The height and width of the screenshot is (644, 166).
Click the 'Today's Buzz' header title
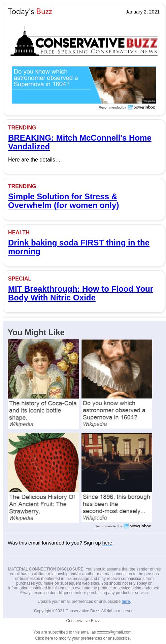[30, 12]
